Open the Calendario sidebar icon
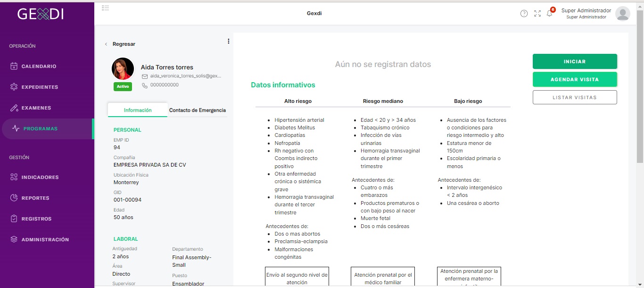Image resolution: width=644 pixels, height=288 pixels. (x=14, y=66)
